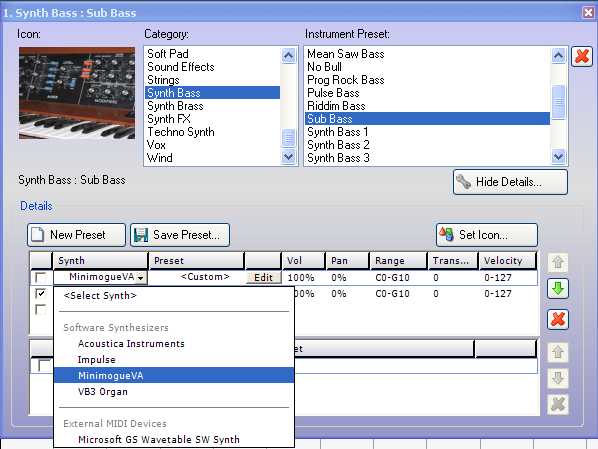Click the Vol column header

point(304,261)
